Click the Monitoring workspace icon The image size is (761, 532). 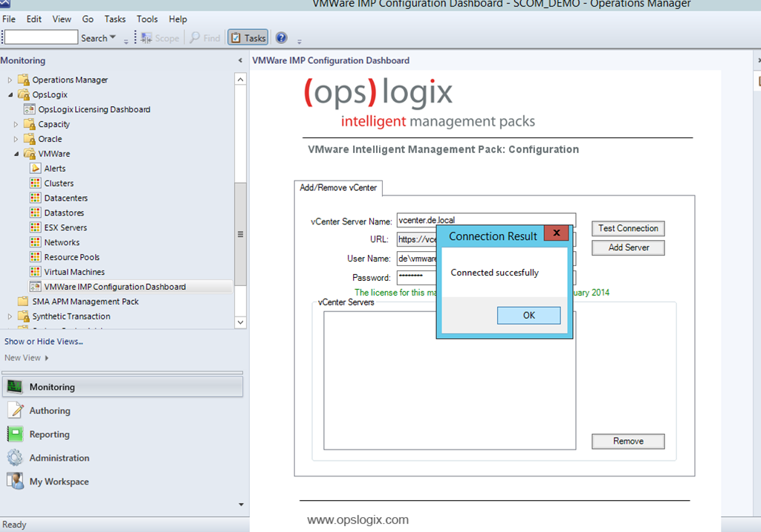coord(16,387)
